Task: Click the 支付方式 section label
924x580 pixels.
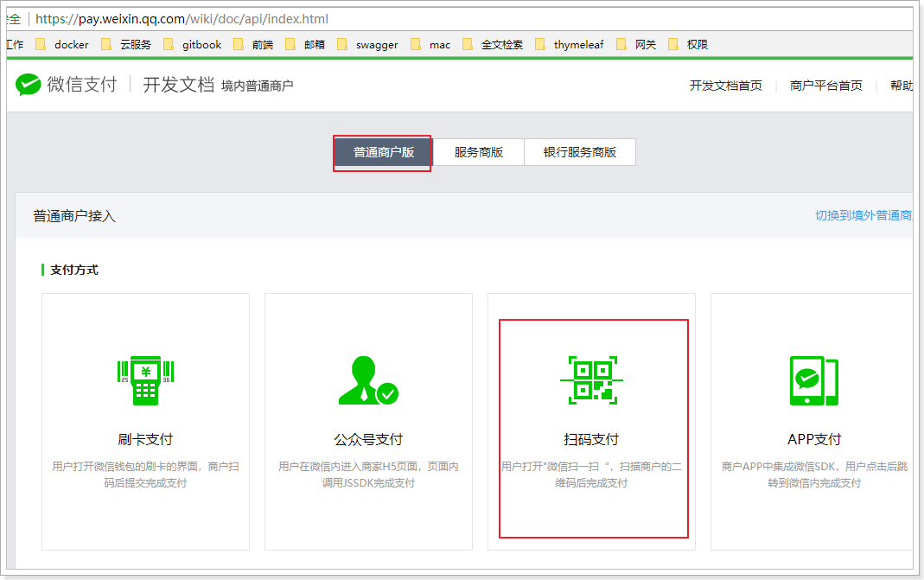Action: point(74,270)
